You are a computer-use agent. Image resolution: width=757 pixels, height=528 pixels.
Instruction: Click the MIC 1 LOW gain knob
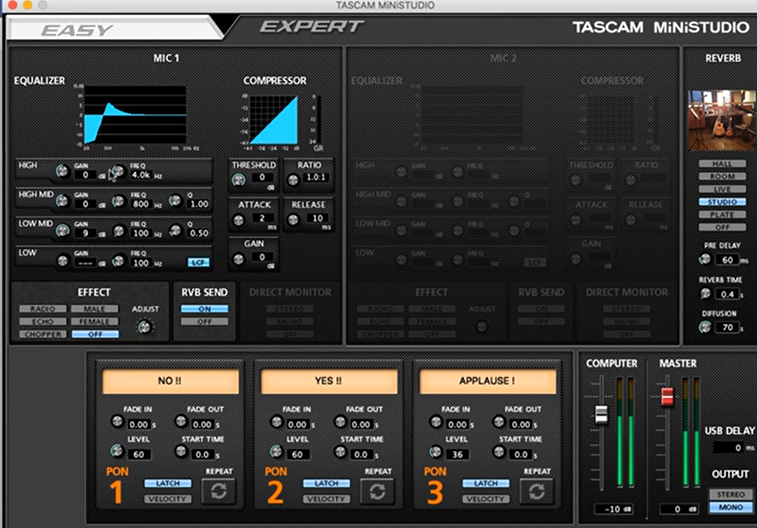click(x=62, y=261)
